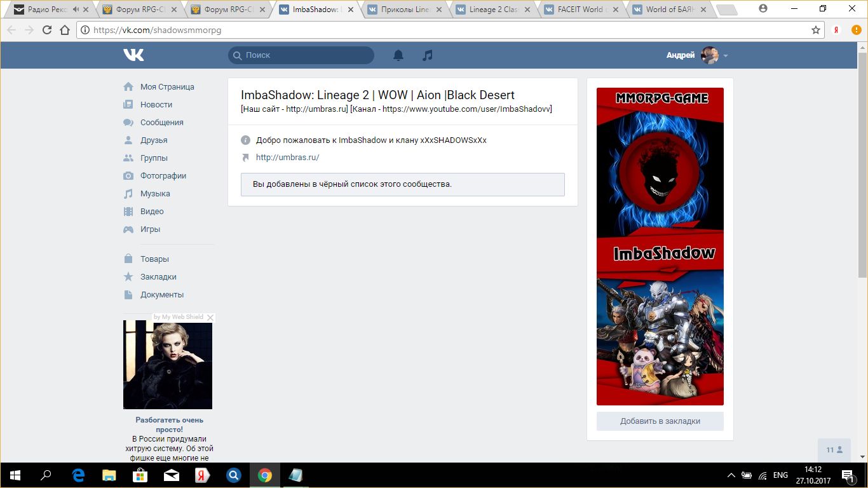Open File Explorer from the taskbar
This screenshot has height=488, width=868.
coord(110,475)
